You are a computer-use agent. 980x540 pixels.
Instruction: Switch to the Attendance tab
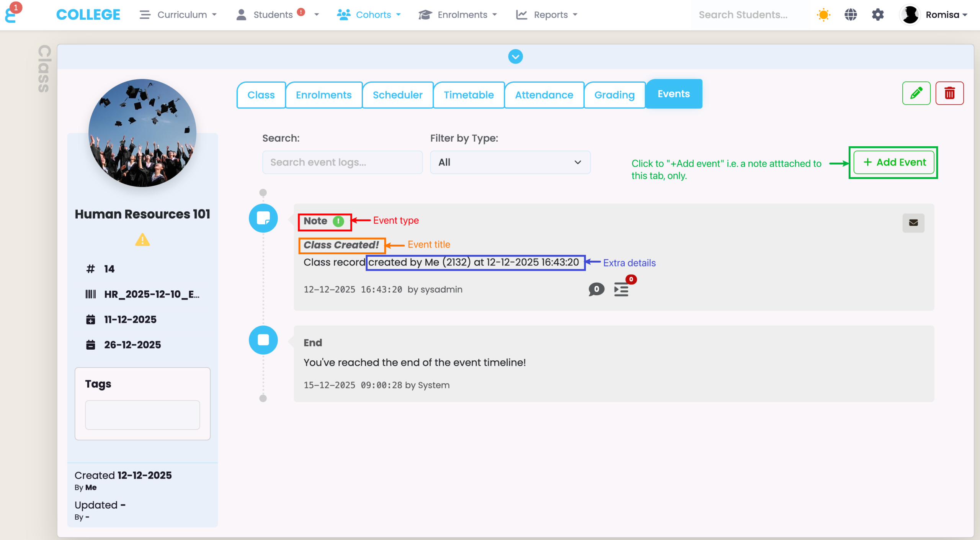click(544, 95)
